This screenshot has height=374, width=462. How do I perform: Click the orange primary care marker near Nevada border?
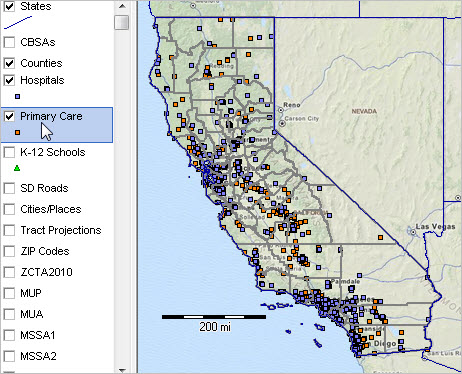[380, 238]
